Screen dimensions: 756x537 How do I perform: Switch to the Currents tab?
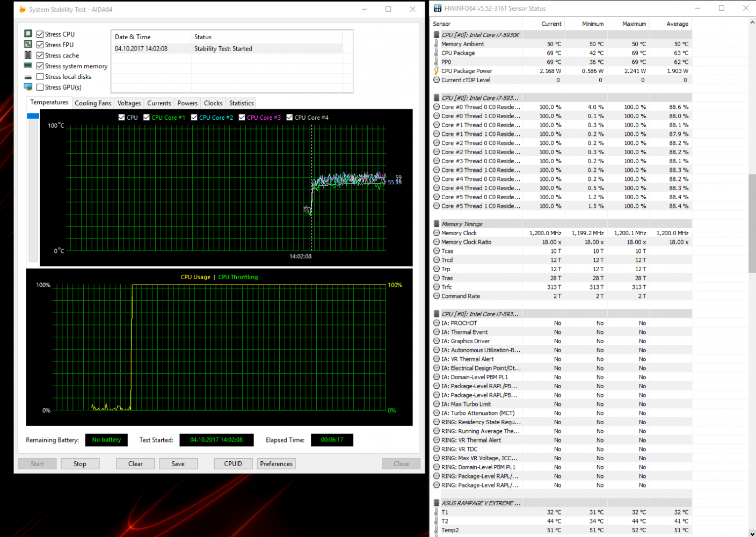(159, 103)
